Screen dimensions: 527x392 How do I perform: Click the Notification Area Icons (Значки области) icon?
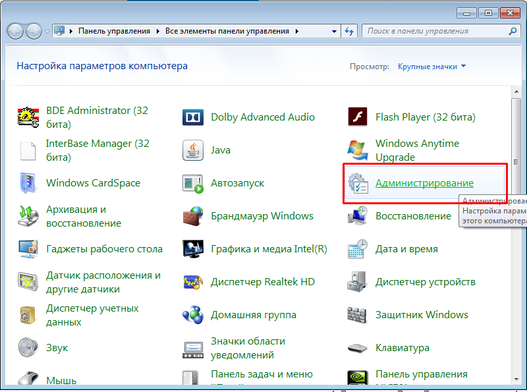(x=193, y=350)
